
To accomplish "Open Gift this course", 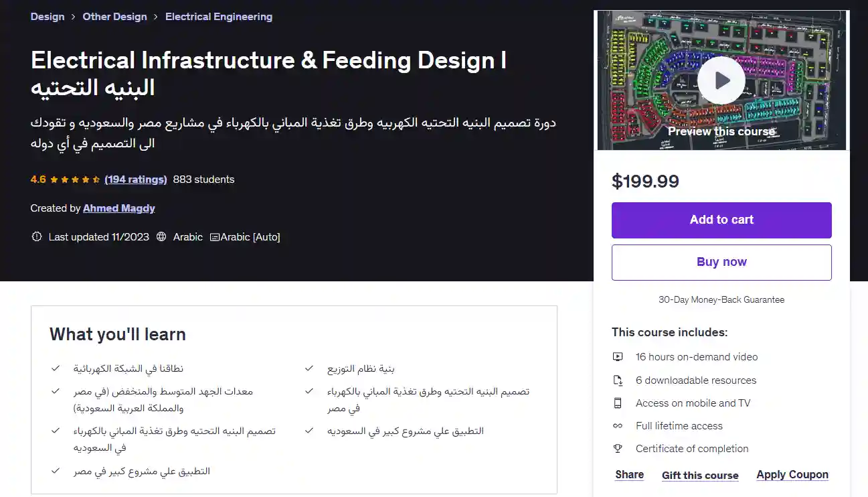I will (x=699, y=475).
